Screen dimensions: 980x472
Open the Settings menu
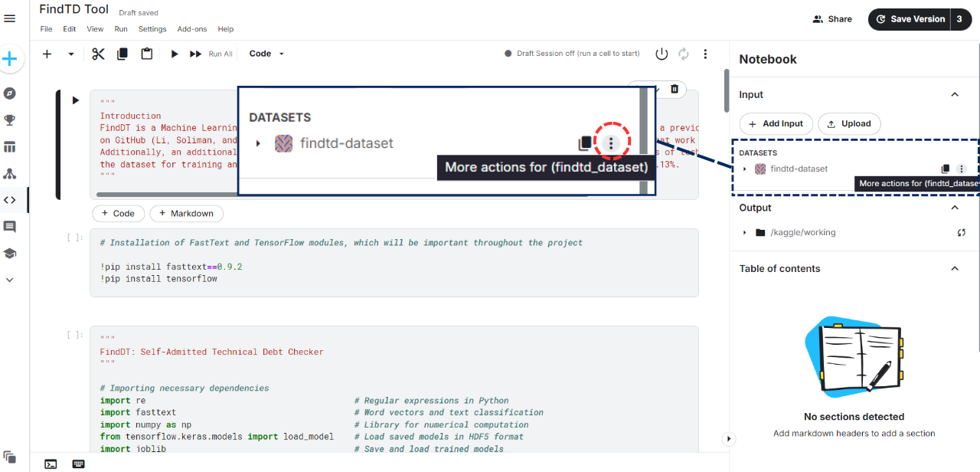(152, 29)
